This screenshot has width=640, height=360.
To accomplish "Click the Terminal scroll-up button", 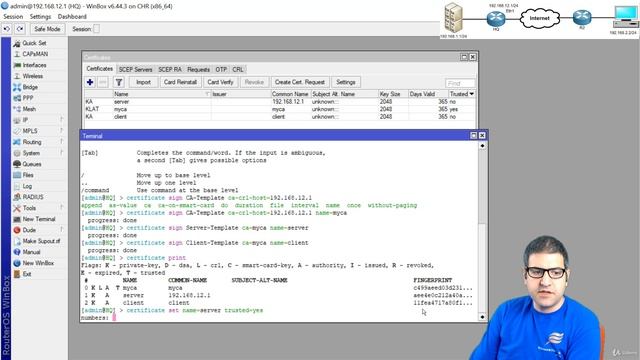I will click(x=482, y=146).
